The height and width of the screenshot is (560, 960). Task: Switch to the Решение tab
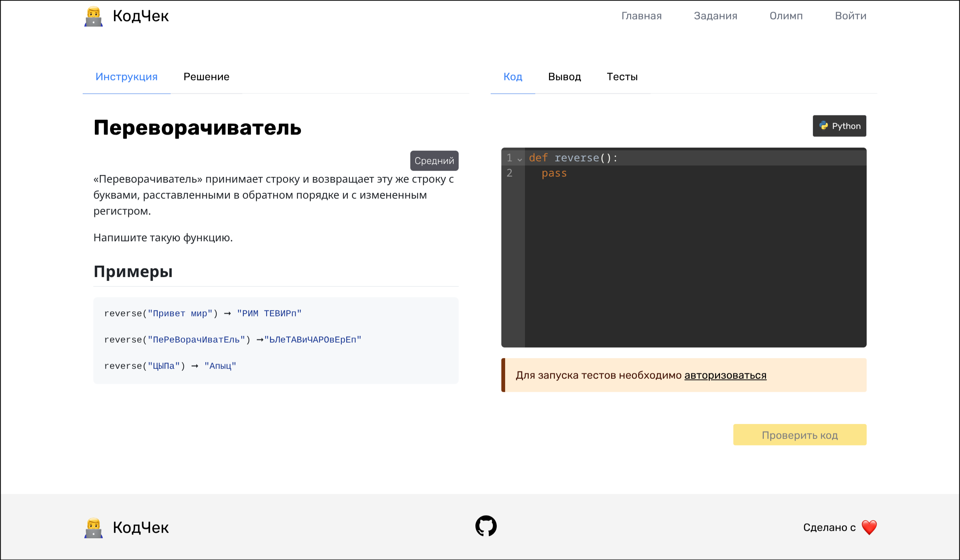(206, 77)
